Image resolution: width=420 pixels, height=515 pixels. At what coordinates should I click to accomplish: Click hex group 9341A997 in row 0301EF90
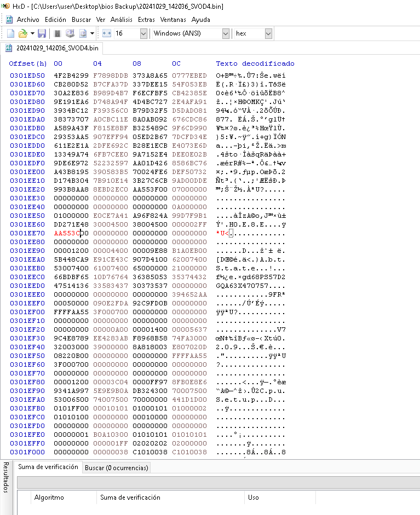click(71, 391)
